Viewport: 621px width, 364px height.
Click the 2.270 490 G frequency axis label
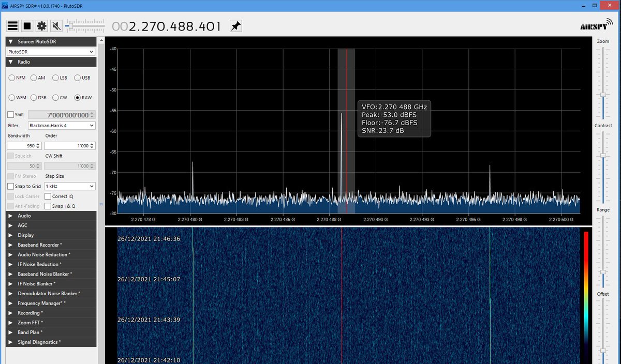(375, 219)
